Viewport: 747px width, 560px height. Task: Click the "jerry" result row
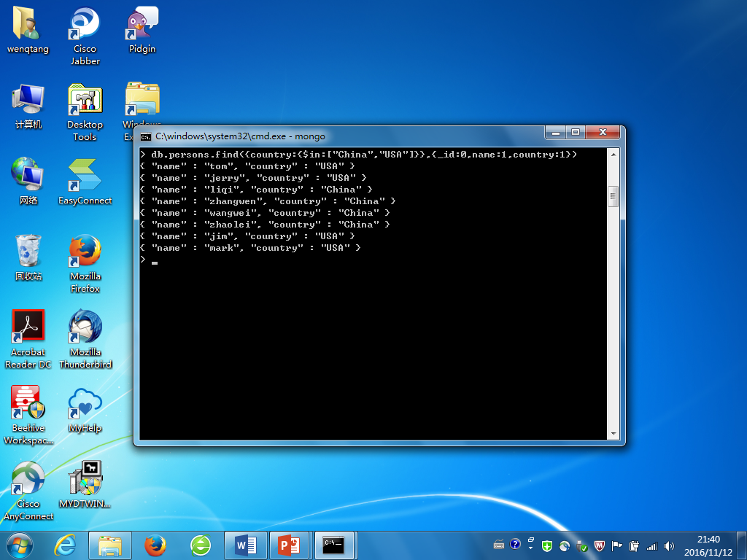(253, 178)
